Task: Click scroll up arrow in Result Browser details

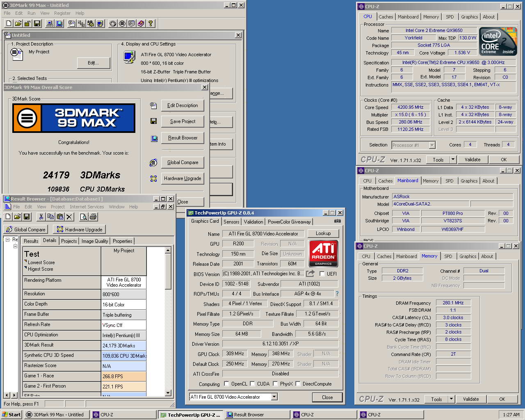Action: 168,250
